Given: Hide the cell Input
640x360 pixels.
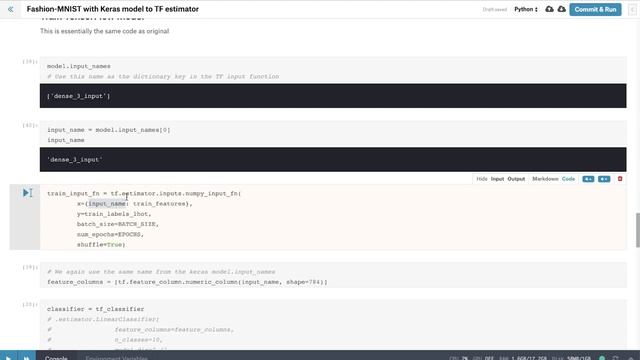Looking at the screenshot, I should 497,179.
